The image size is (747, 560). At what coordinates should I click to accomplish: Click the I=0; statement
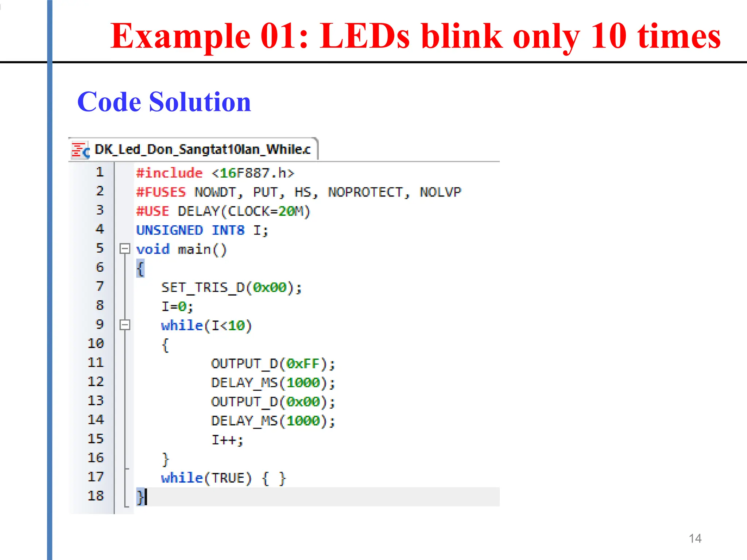point(177,307)
